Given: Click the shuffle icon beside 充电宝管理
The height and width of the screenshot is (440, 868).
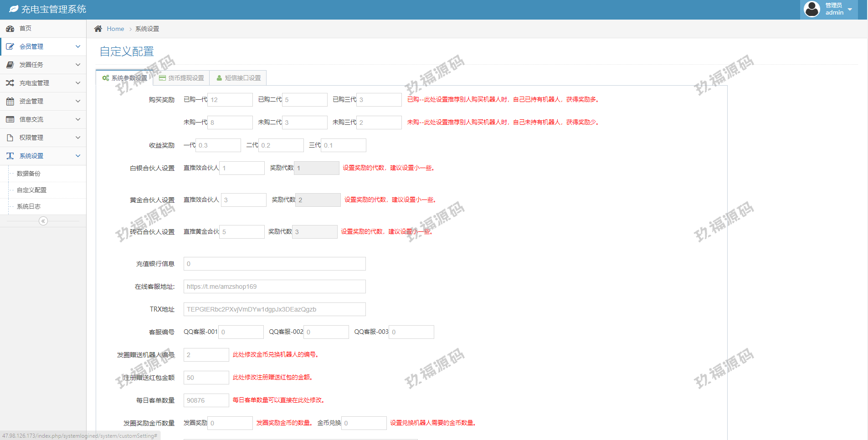Looking at the screenshot, I should click(10, 83).
